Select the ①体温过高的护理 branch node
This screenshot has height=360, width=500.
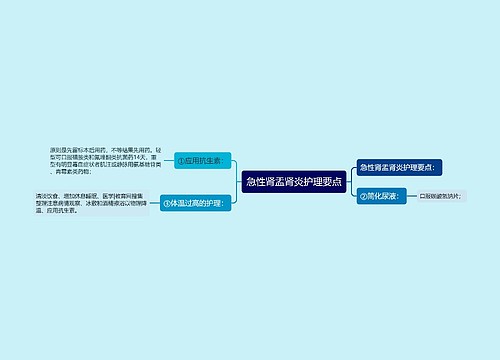[x=195, y=203]
